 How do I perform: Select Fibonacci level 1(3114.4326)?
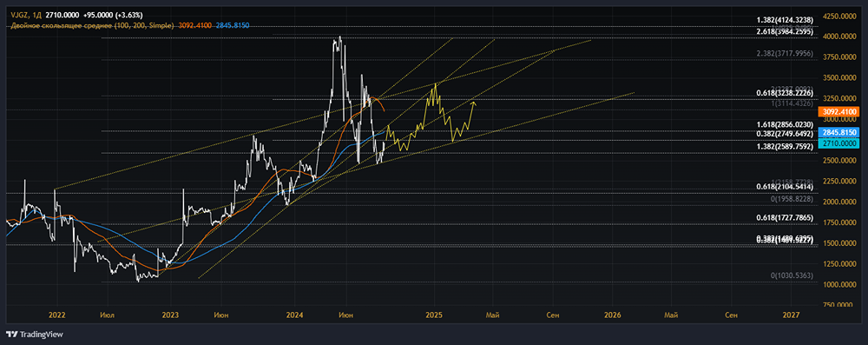(x=792, y=103)
